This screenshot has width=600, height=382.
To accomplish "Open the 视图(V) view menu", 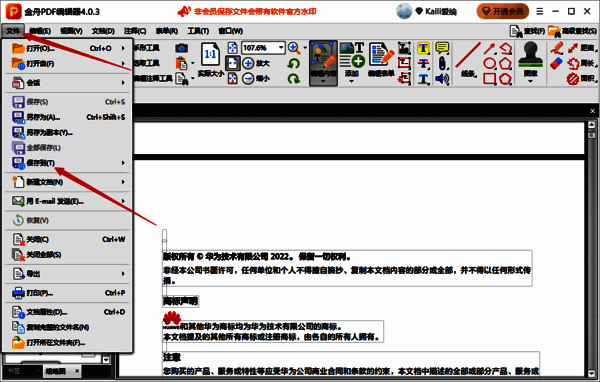I will coord(72,31).
